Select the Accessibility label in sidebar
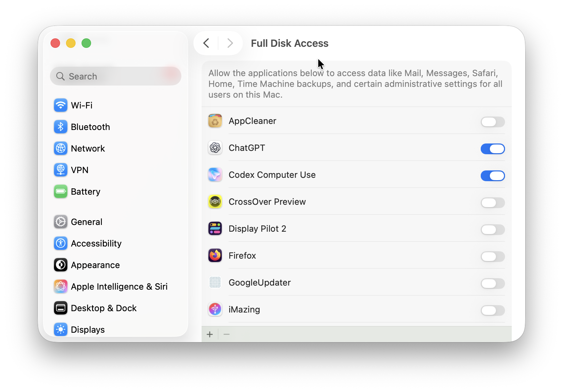This screenshot has width=563, height=392. pyautogui.click(x=96, y=243)
